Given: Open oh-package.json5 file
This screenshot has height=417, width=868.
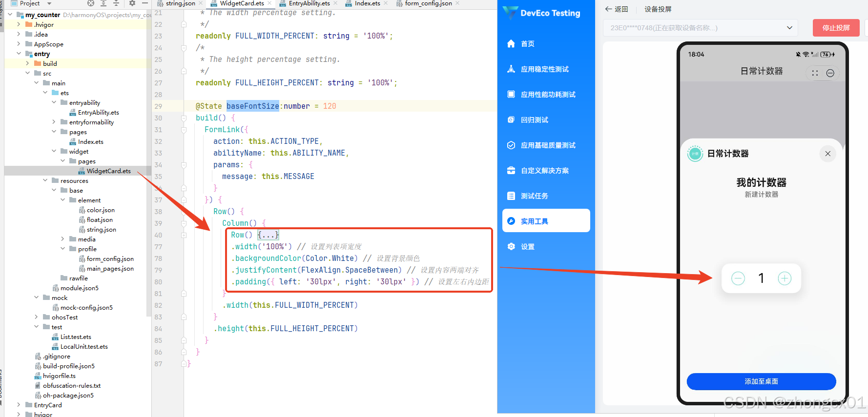Looking at the screenshot, I should click(68, 396).
